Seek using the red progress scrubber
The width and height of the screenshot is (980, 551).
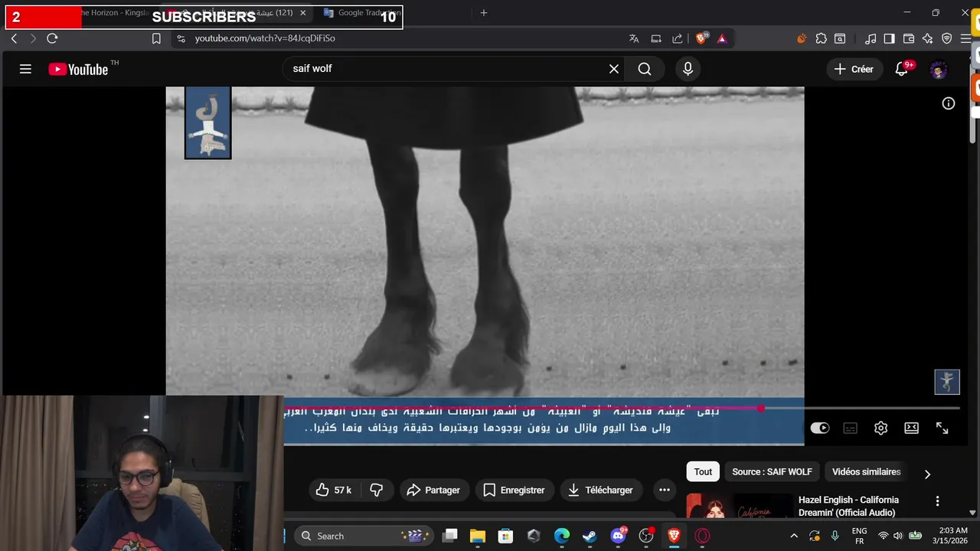[760, 409]
